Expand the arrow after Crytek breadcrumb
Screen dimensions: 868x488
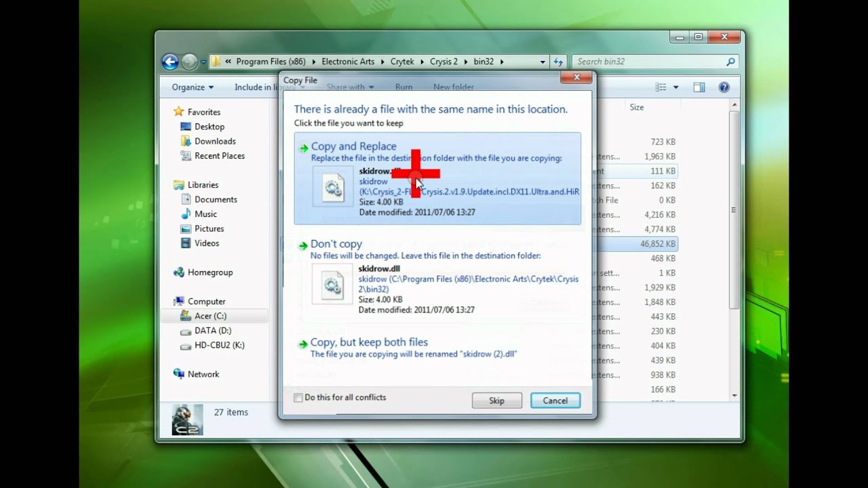(422, 62)
